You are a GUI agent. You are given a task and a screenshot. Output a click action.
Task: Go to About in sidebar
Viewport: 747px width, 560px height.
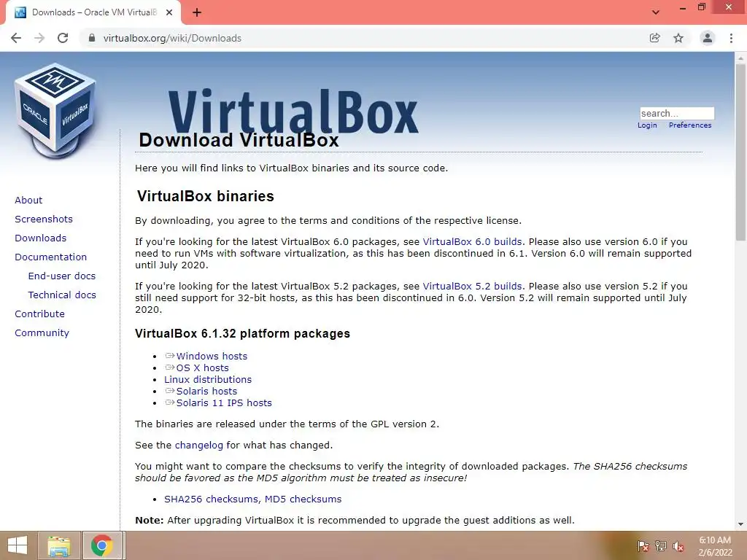click(28, 200)
